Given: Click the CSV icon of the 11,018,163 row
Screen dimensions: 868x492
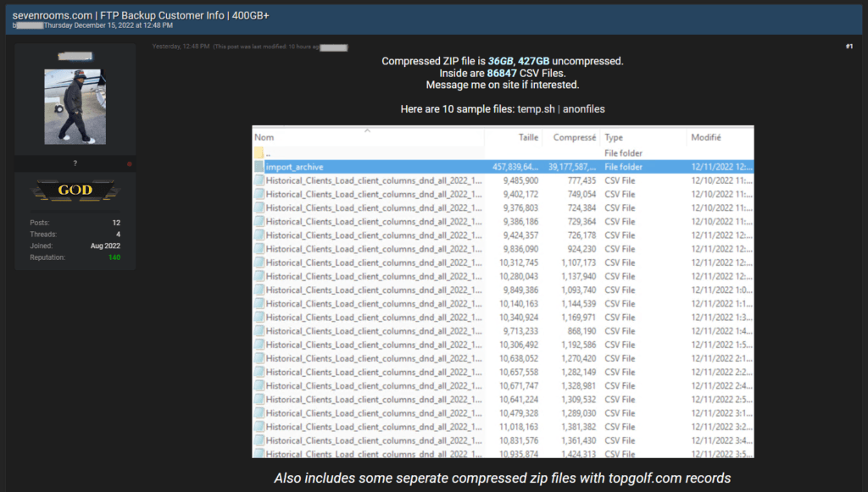Looking at the screenshot, I should 259,427.
